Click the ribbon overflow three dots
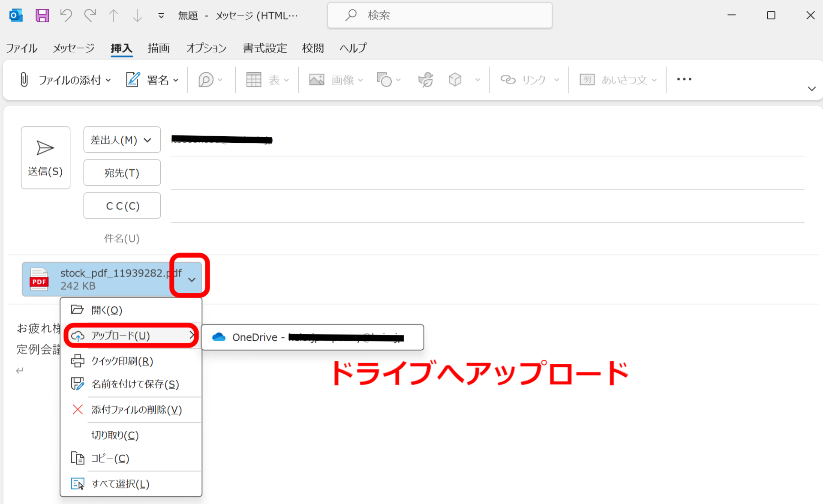The height and width of the screenshot is (504, 823). click(684, 79)
